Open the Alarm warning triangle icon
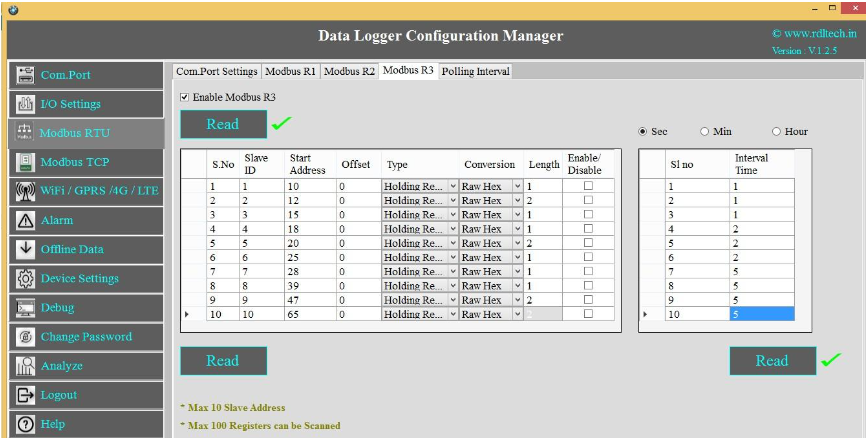 coord(26,220)
